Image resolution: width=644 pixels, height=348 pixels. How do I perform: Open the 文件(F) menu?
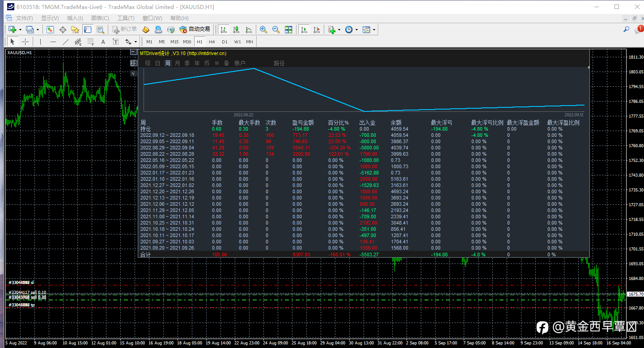click(x=24, y=18)
